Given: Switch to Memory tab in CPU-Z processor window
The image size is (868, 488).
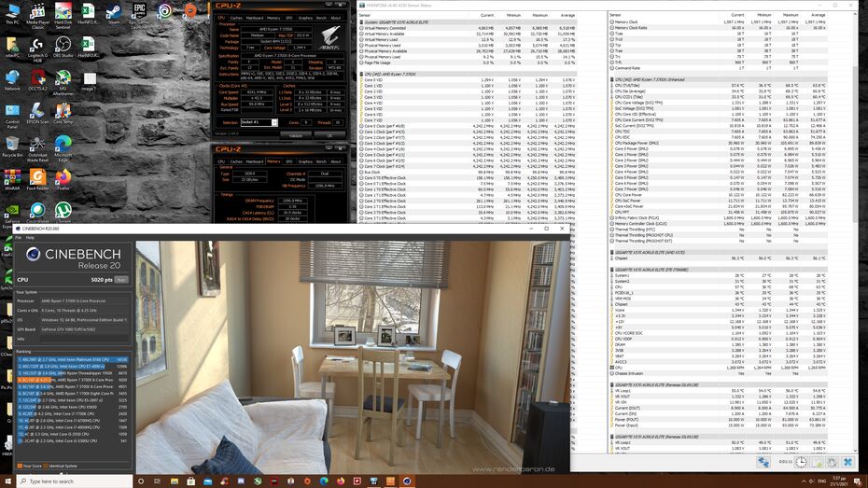Looking at the screenshot, I should click(x=274, y=18).
